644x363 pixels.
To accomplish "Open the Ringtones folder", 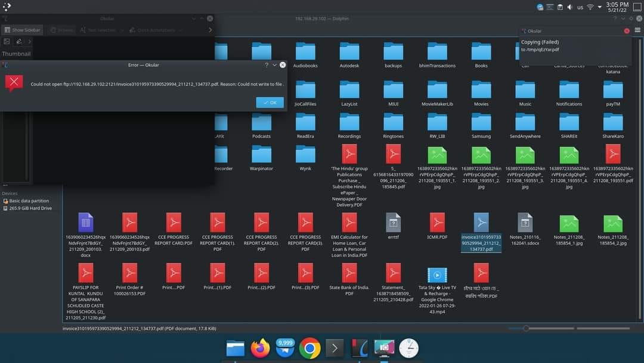I will coord(393,126).
